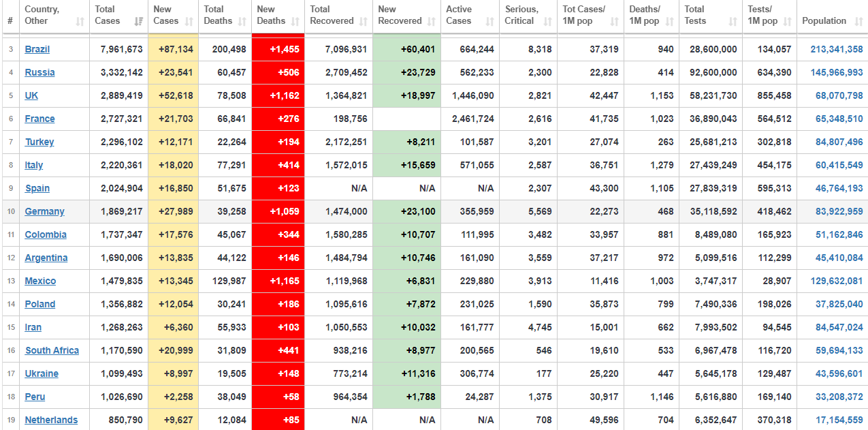Open the UK country link
868x430 pixels.
tap(31, 95)
